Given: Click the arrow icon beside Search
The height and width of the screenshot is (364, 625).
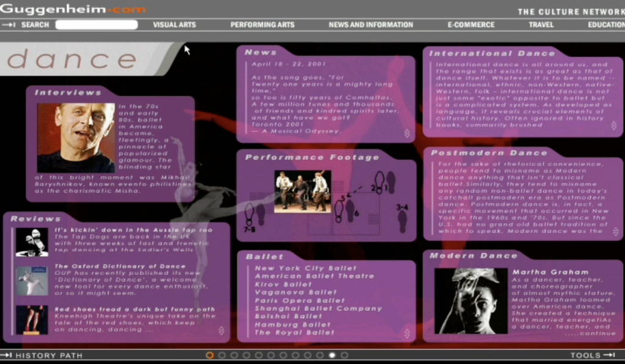Looking at the screenshot, I should pos(9,25).
